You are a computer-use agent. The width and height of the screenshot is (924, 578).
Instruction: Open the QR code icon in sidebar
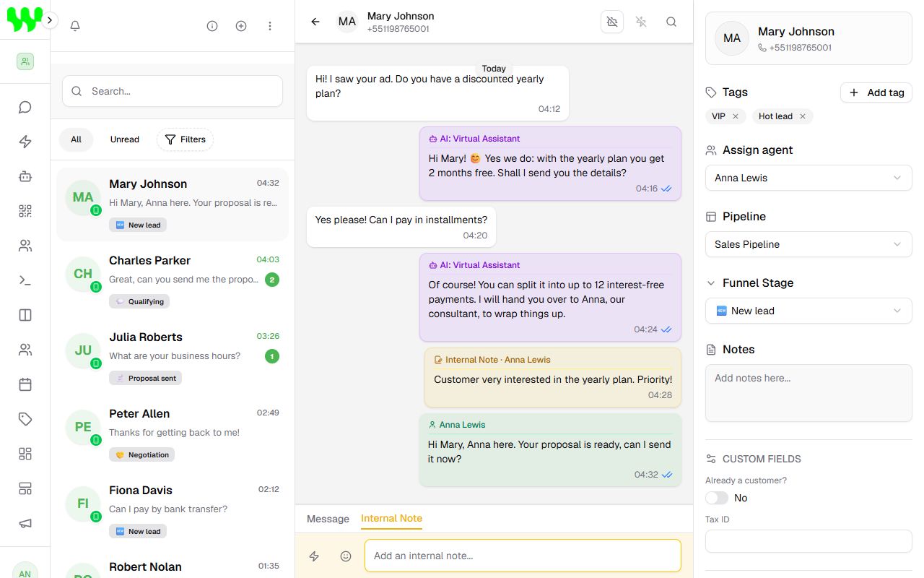pyautogui.click(x=25, y=211)
